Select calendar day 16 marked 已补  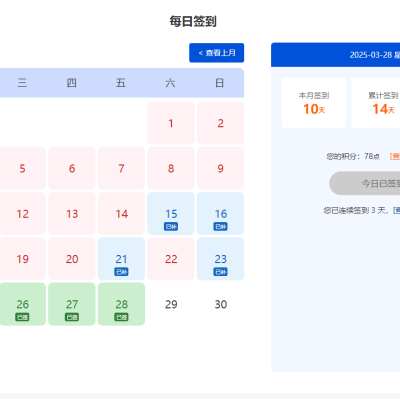click(220, 214)
